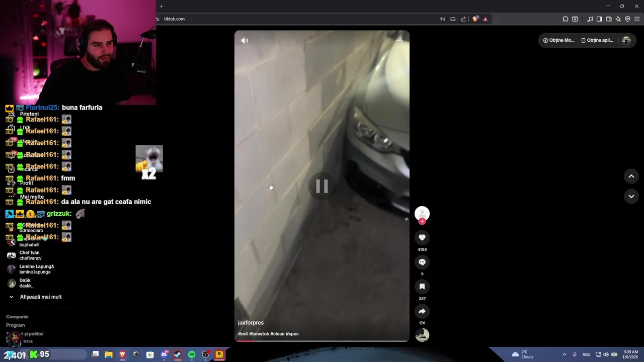The height and width of the screenshot is (362, 644).
Task: Click the cast screen icon in address bar
Action: pyautogui.click(x=453, y=19)
